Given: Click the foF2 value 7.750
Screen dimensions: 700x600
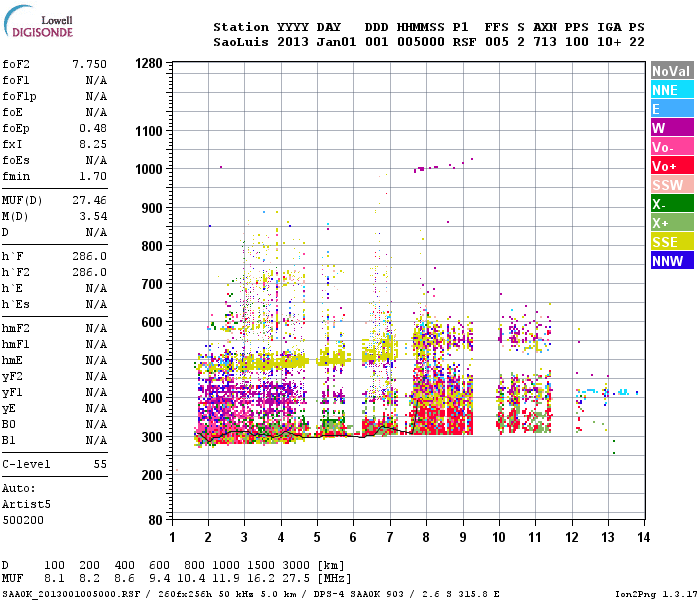Looking at the screenshot, I should pyautogui.click(x=90, y=64).
